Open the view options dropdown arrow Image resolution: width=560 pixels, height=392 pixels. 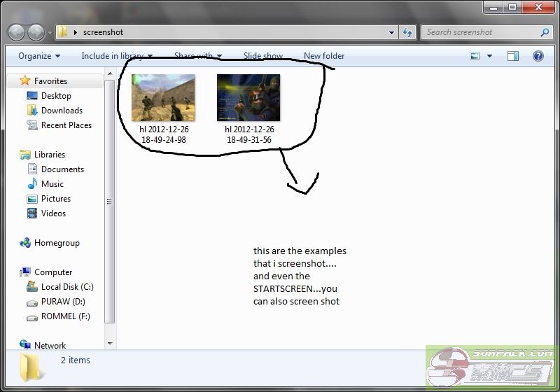(x=489, y=56)
